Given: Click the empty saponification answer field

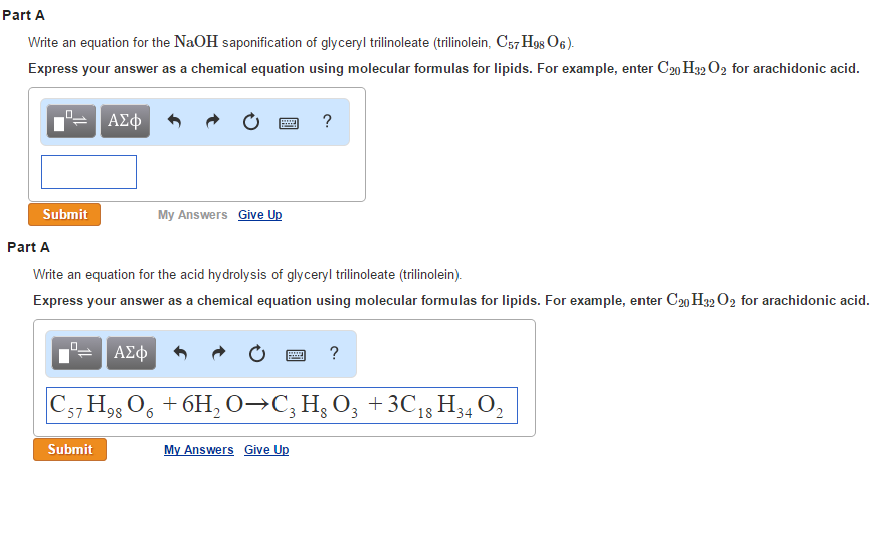Looking at the screenshot, I should (x=89, y=172).
